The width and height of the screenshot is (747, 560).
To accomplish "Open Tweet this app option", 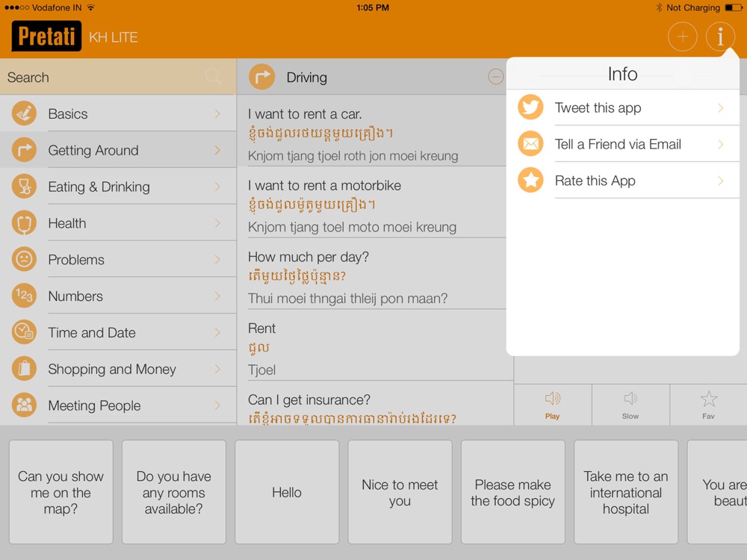I will click(x=623, y=108).
